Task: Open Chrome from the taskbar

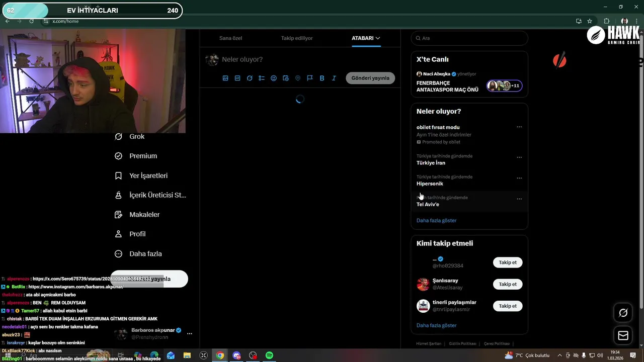Action: (x=220, y=355)
